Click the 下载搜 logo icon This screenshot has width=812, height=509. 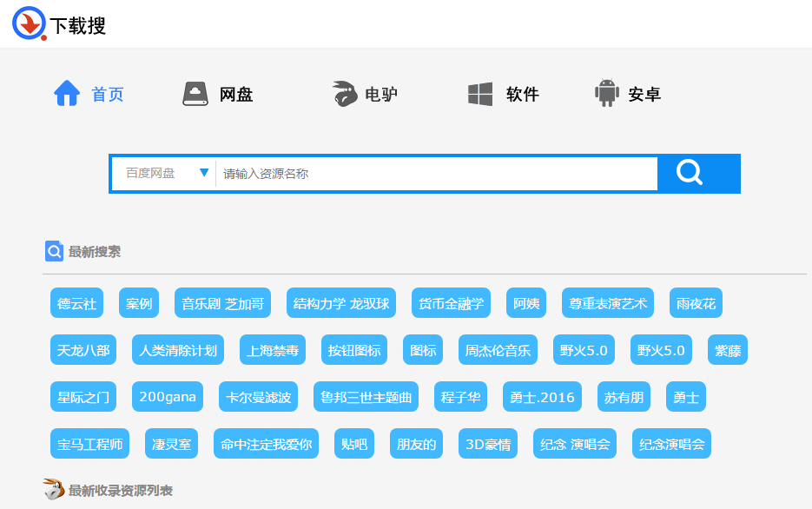(30, 23)
